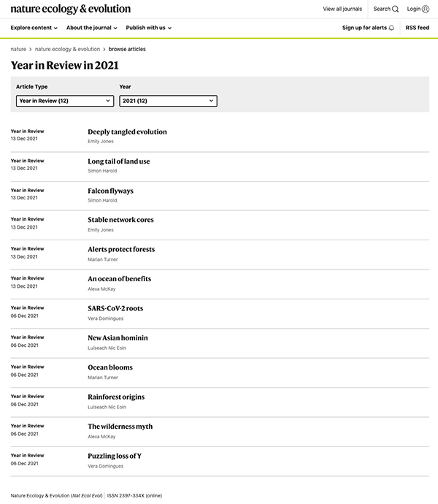Screen dimensions: 438x504
Task: Open The wilderness myth article
Action: pos(120,427)
